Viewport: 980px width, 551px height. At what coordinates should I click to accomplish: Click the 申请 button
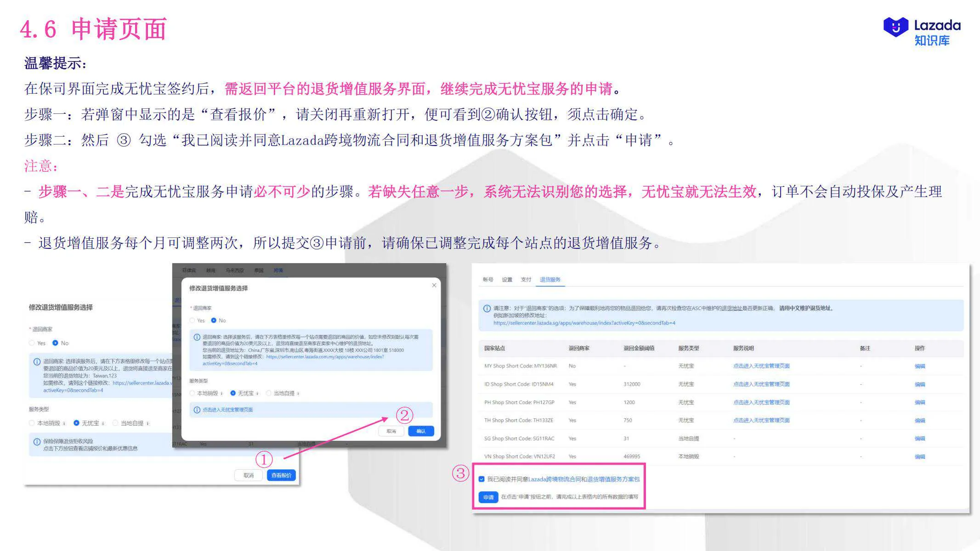coord(488,497)
